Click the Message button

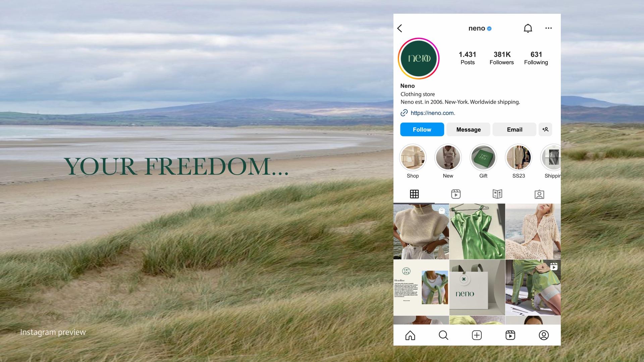(469, 129)
